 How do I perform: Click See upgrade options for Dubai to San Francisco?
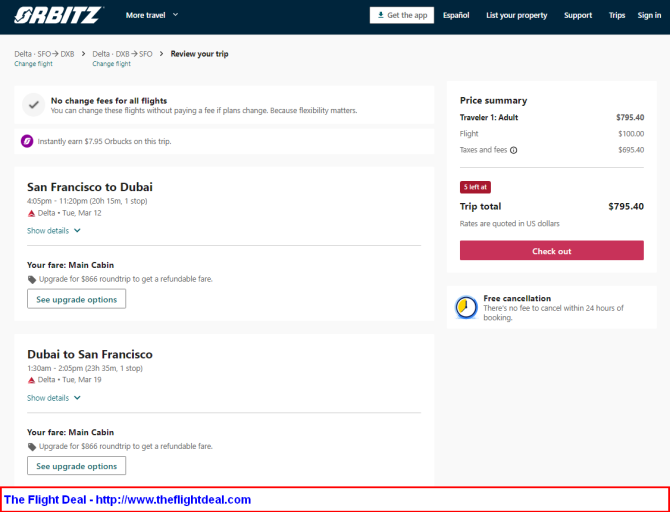click(x=76, y=466)
